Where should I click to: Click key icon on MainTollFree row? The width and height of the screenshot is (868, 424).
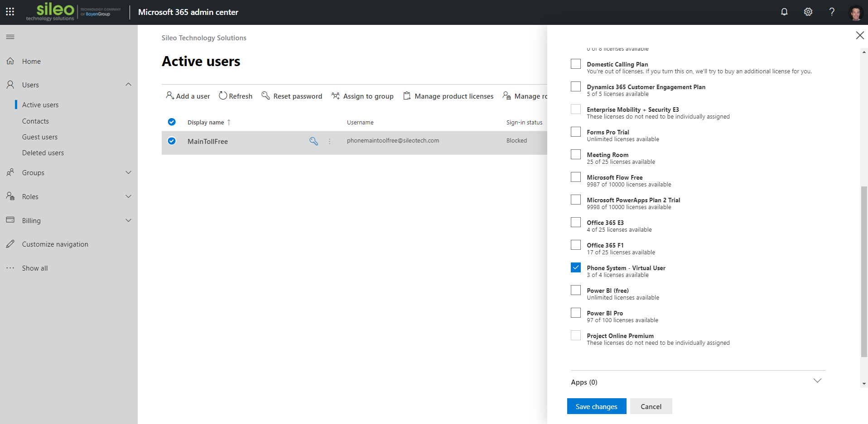click(x=313, y=141)
